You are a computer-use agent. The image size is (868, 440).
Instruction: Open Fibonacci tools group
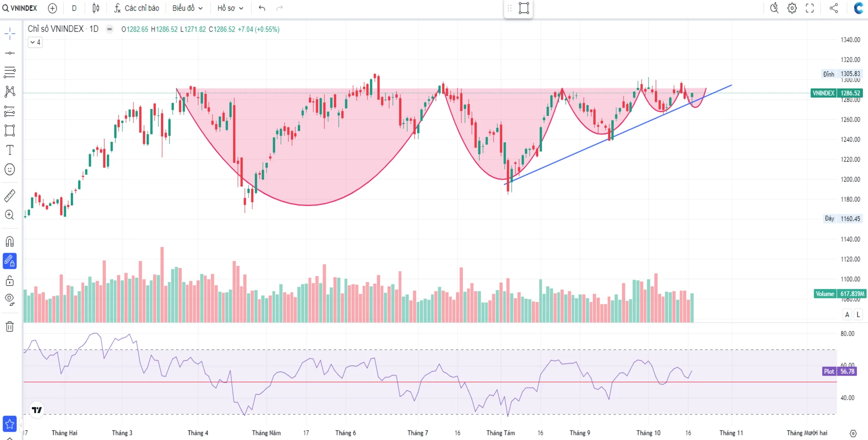pyautogui.click(x=10, y=72)
